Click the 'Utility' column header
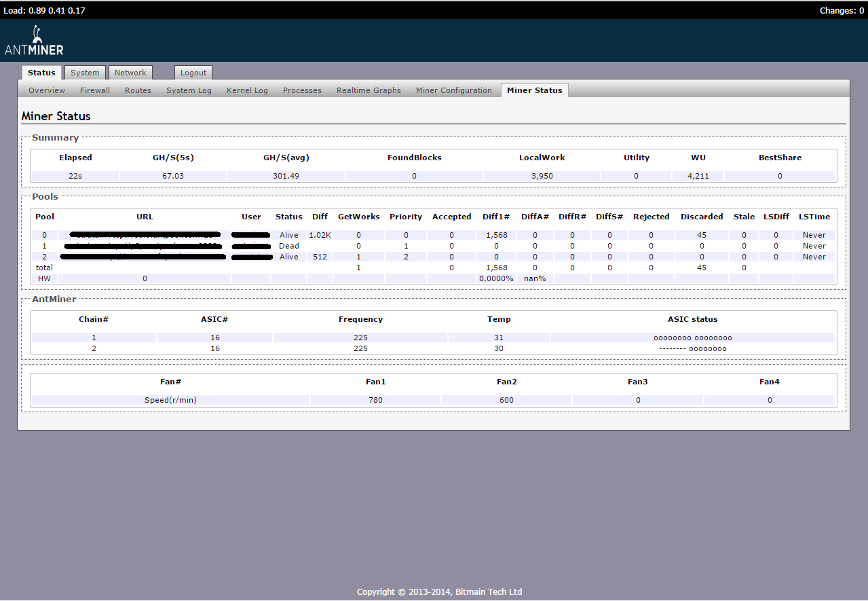Viewport: 868px width, 601px height. 637,158
